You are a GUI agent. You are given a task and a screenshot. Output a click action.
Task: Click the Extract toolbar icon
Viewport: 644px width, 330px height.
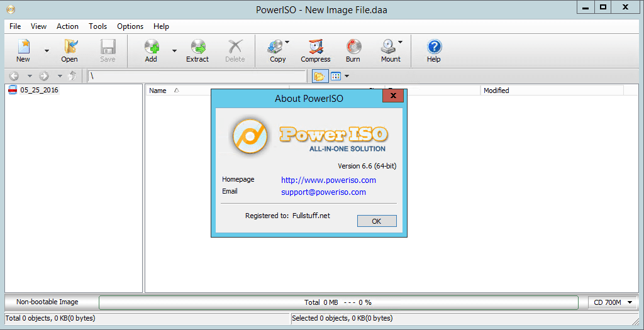point(197,47)
